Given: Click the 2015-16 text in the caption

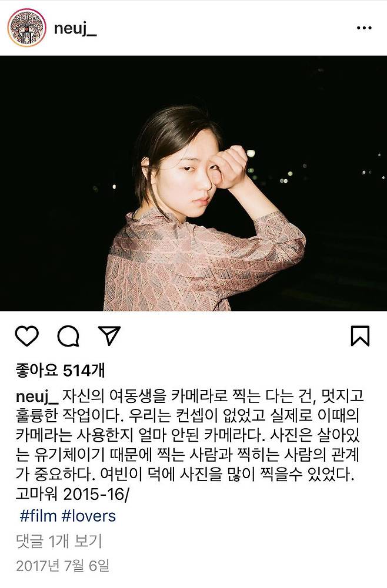Looking at the screenshot, I should [x=96, y=494].
